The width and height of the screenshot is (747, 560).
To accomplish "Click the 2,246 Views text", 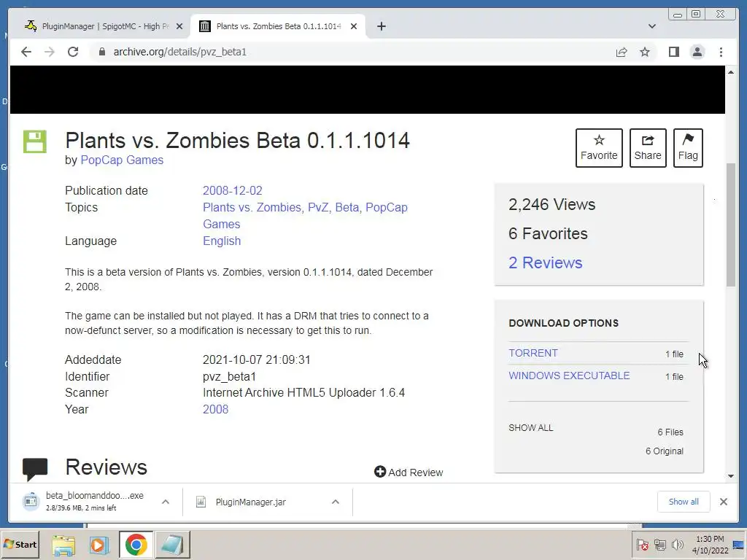I will [x=551, y=204].
